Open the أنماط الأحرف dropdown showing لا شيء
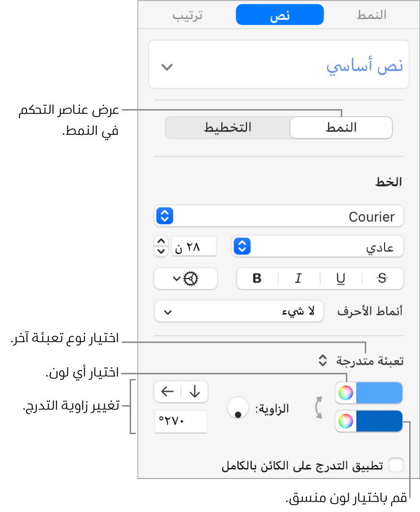Viewport: 420px width, 512px height. click(x=239, y=312)
